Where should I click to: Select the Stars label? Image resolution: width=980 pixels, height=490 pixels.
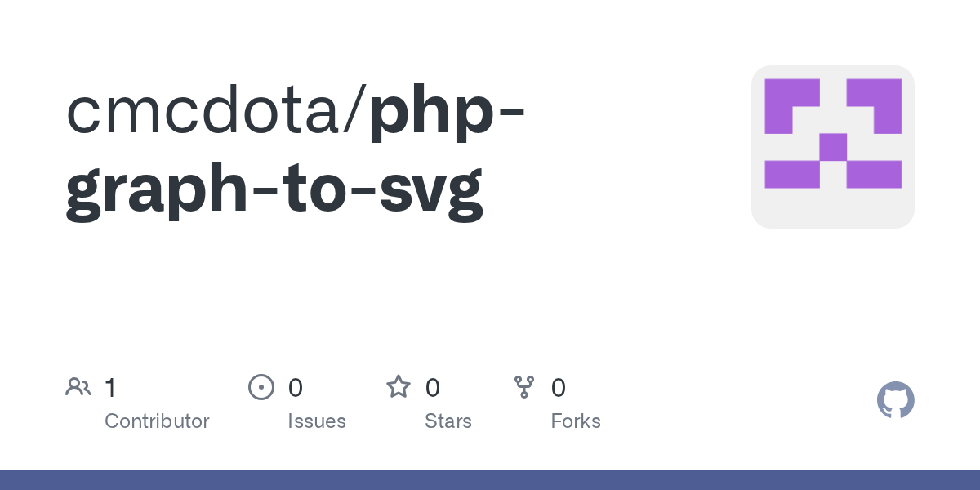tap(448, 421)
